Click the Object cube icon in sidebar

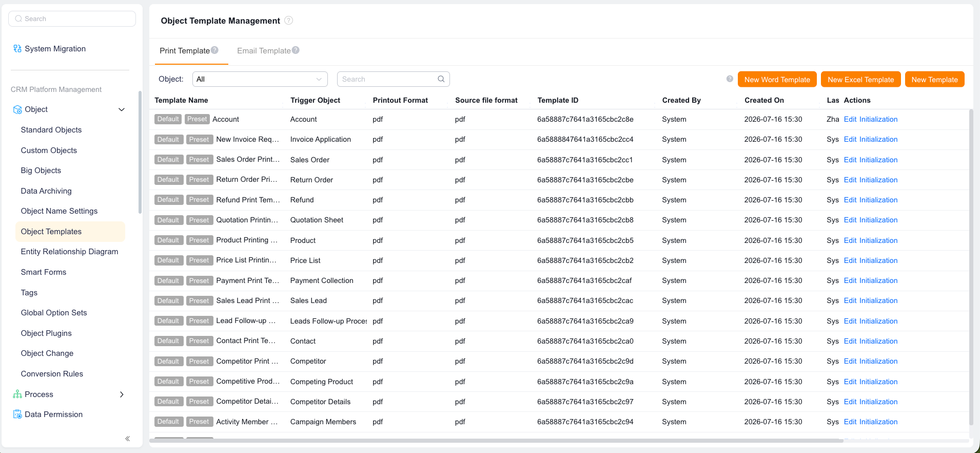(x=17, y=109)
